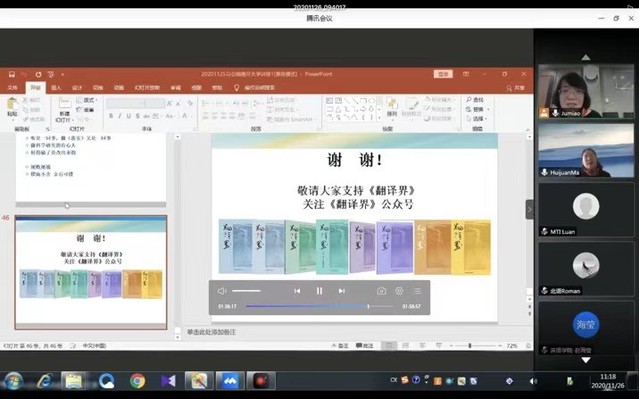Select slide 46 thumbnail in panel
Viewport: 639px width, 399px height.
click(91, 272)
